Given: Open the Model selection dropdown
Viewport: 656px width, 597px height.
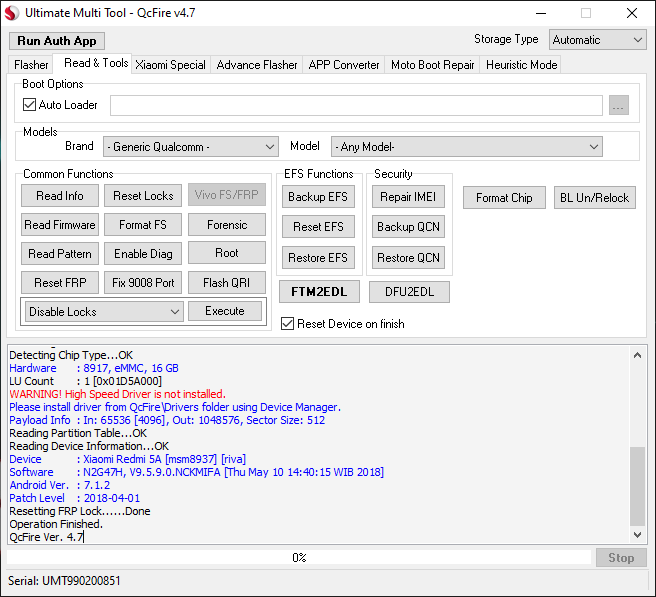Looking at the screenshot, I should click(466, 147).
